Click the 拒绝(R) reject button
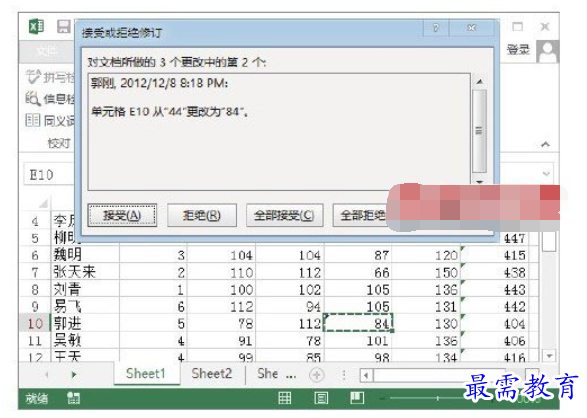Viewport: 587px width, 418px height. 202,216
